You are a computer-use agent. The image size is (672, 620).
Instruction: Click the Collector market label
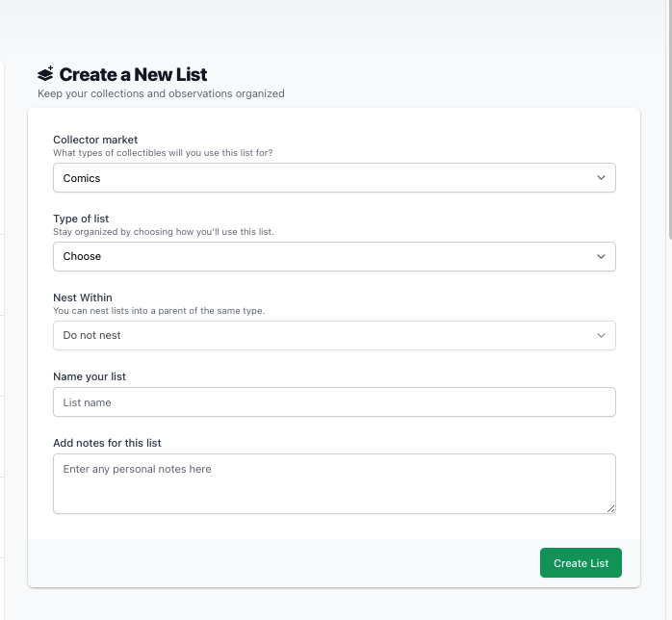point(95,140)
